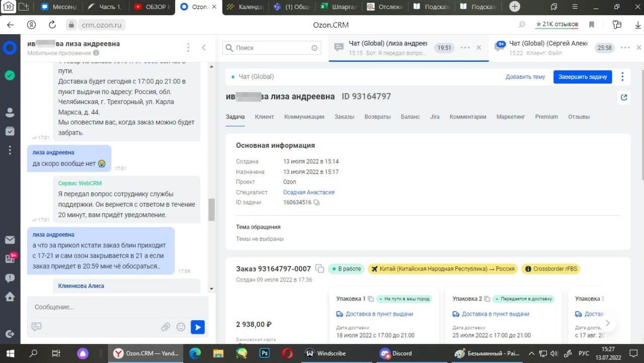Screen dimensions: 644x363
Task: Go to home icon in sidebar
Action: point(10,296)
